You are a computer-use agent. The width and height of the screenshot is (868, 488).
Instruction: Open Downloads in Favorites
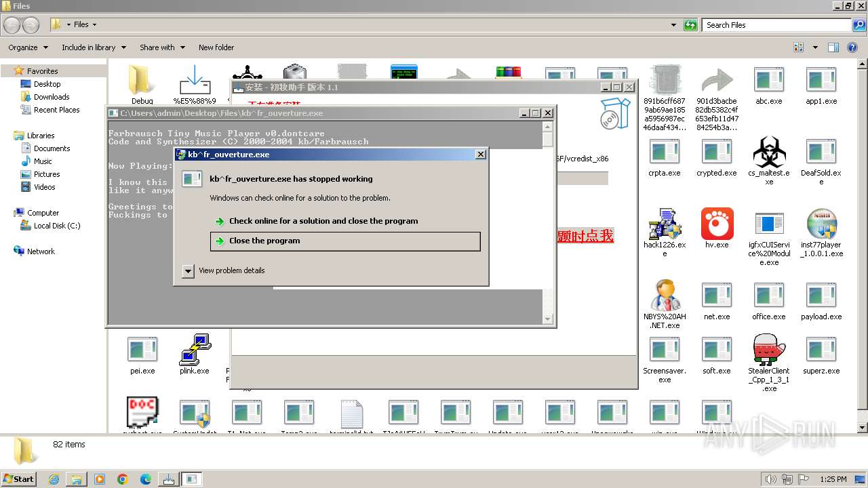click(52, 97)
